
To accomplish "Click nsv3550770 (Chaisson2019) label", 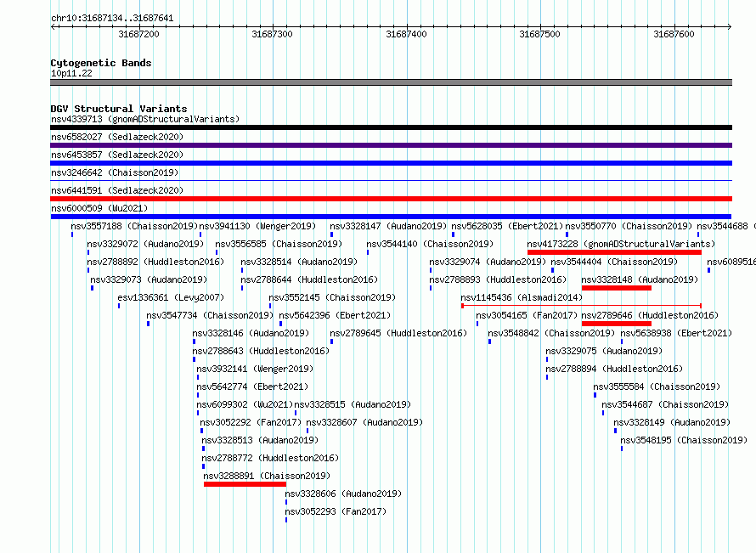I will (629, 226).
